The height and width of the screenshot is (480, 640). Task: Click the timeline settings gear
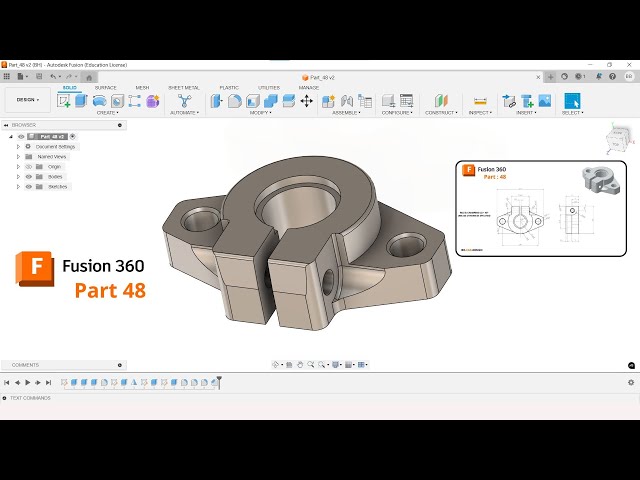[631, 382]
